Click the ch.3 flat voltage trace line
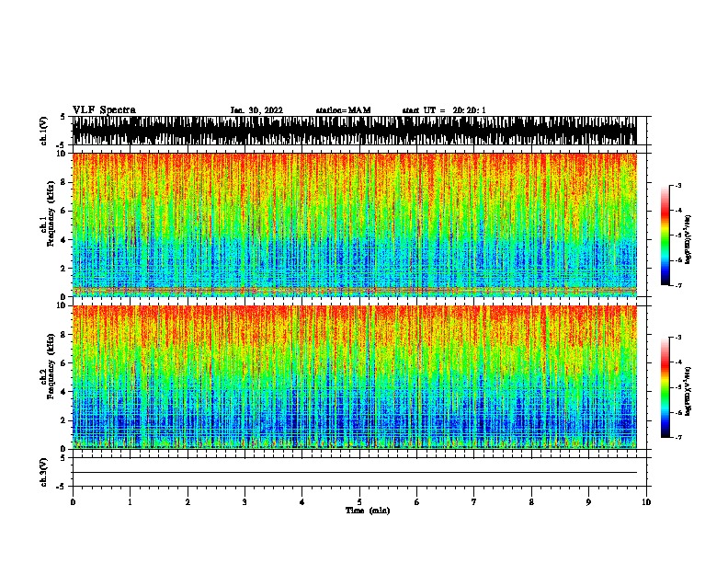The image size is (728, 563). point(354,473)
